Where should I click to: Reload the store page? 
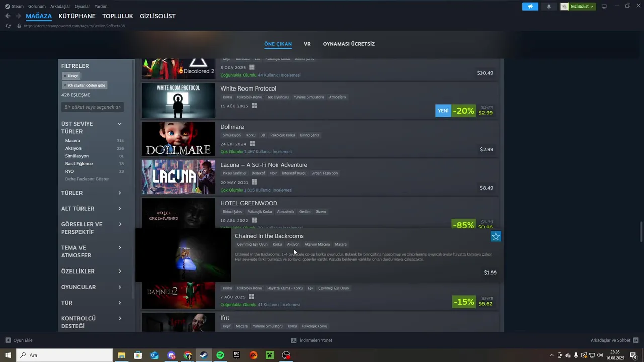pyautogui.click(x=8, y=26)
